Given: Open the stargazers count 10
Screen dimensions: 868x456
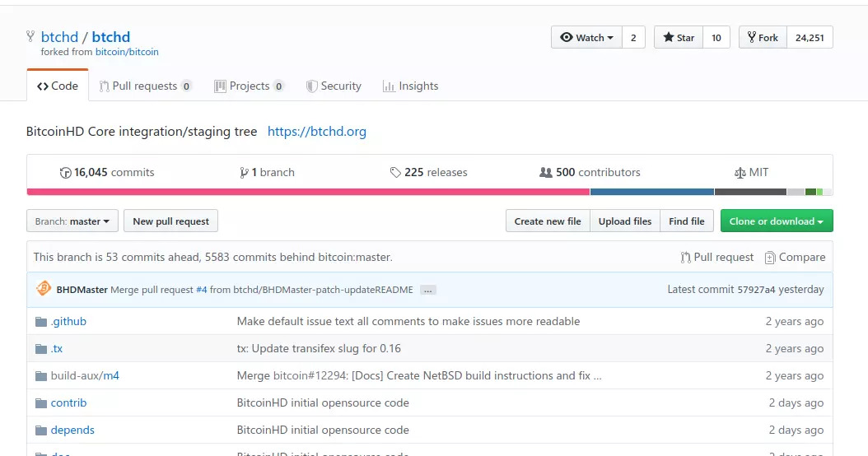Looking at the screenshot, I should (x=716, y=38).
